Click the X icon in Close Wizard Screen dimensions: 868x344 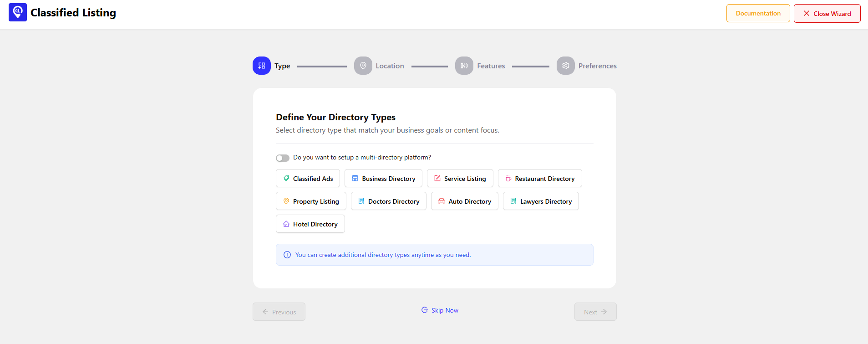coord(807,13)
